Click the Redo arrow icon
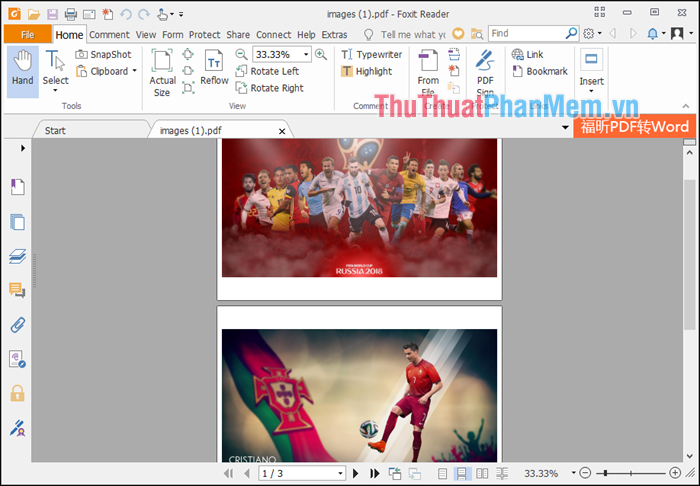The width and height of the screenshot is (700, 486). click(x=144, y=14)
